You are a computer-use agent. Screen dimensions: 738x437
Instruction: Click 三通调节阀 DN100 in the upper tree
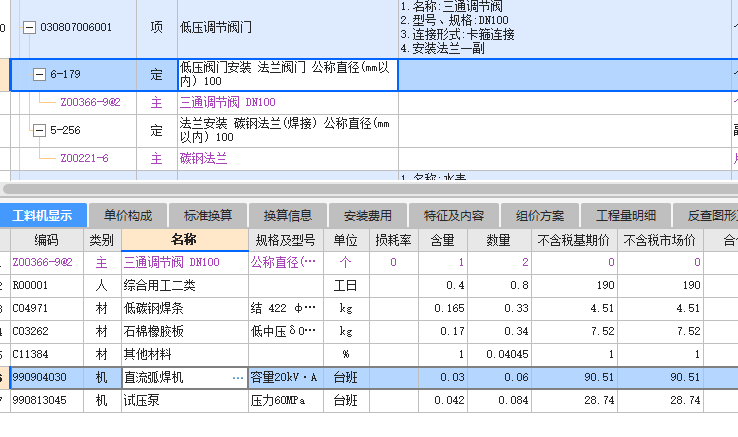coord(228,102)
